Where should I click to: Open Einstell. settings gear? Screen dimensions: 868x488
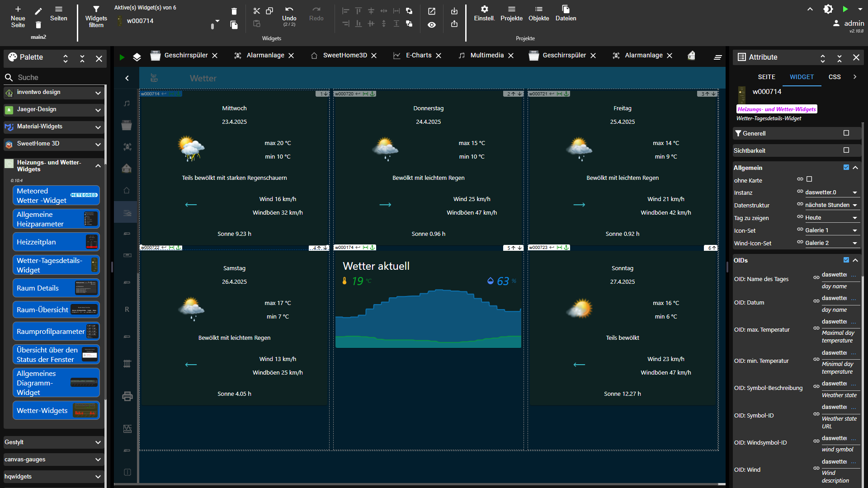pyautogui.click(x=484, y=9)
